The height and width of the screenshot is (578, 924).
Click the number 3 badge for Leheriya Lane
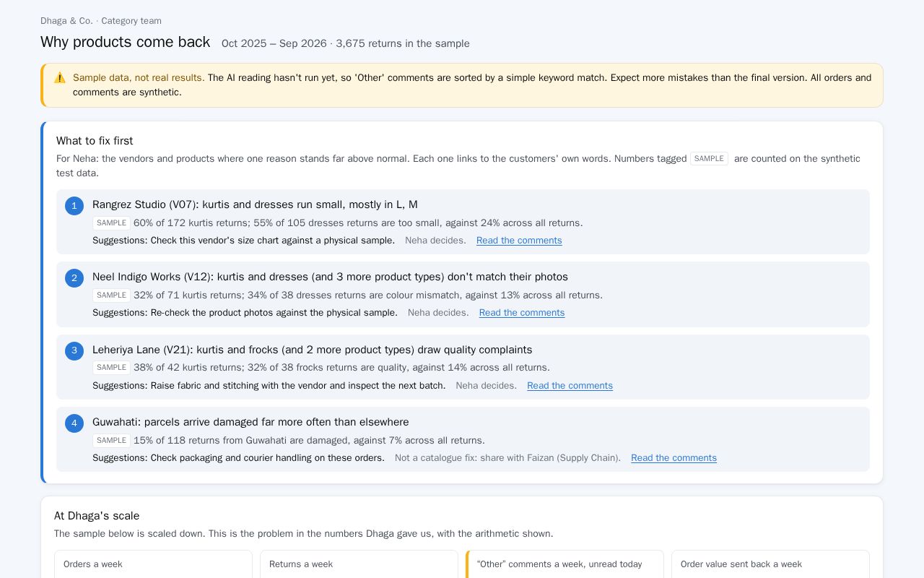(74, 351)
